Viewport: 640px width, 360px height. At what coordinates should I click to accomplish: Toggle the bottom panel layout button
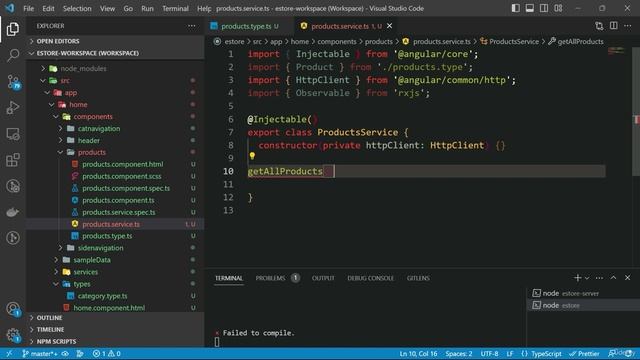coord(530,8)
